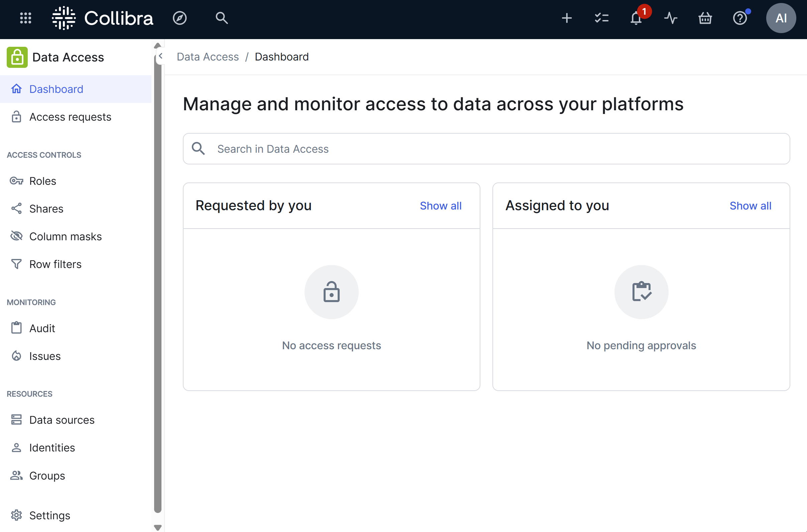This screenshot has height=532, width=807.
Task: Go to Roles page
Action: point(76,181)
